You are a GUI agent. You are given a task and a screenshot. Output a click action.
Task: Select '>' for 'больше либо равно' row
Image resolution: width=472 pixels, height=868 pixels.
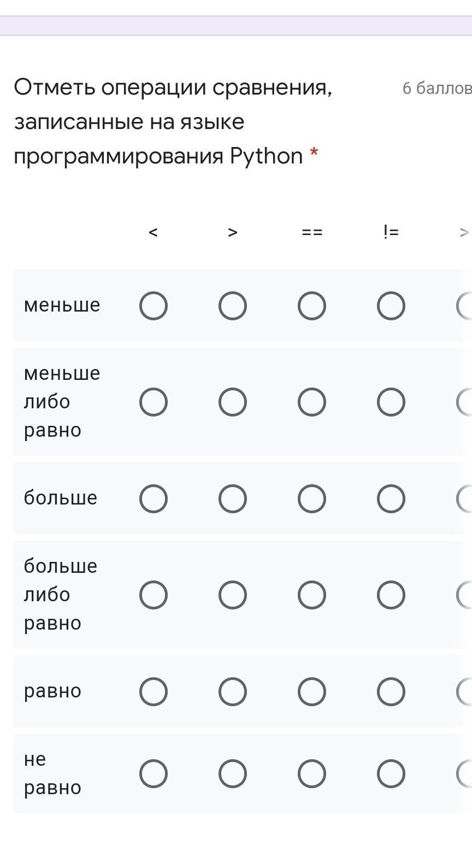tap(233, 595)
